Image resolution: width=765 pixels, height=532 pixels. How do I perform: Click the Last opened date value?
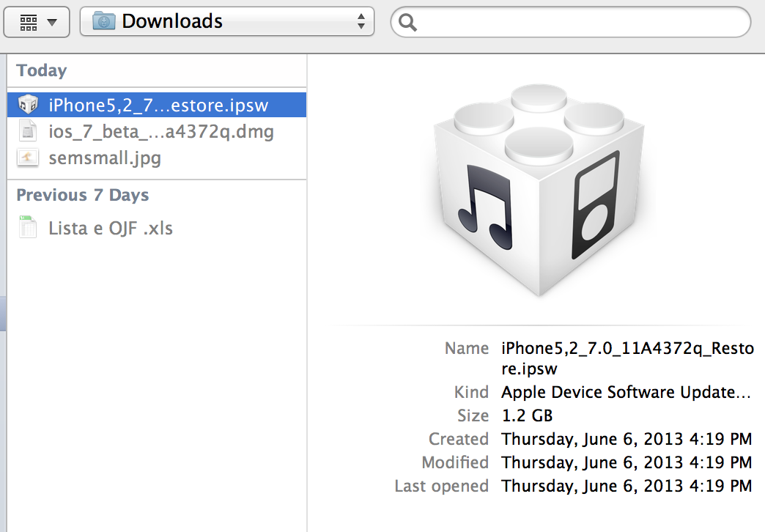(x=627, y=486)
